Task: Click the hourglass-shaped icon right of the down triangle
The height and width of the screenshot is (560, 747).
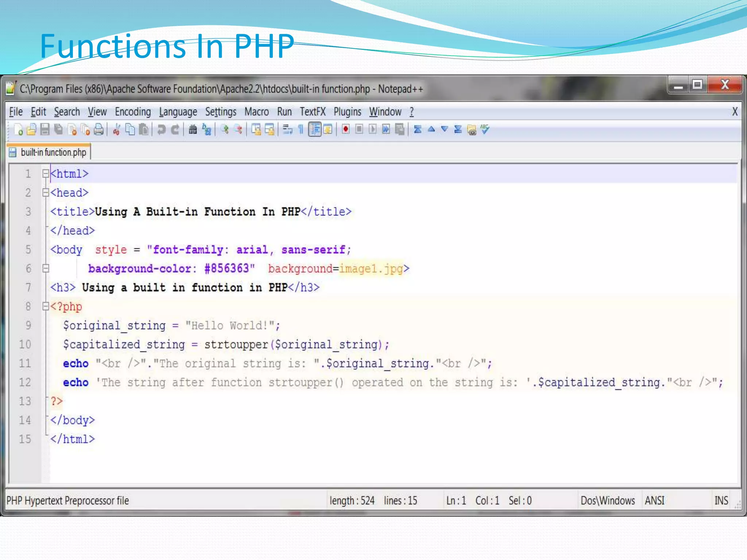Action: 458,129
